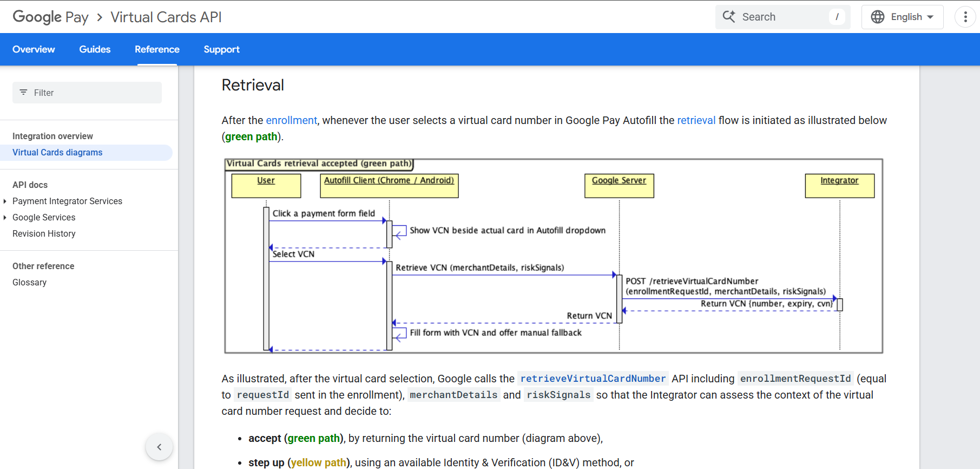Click the search sparkle magnifier icon
The image size is (980, 469).
pyautogui.click(x=729, y=17)
